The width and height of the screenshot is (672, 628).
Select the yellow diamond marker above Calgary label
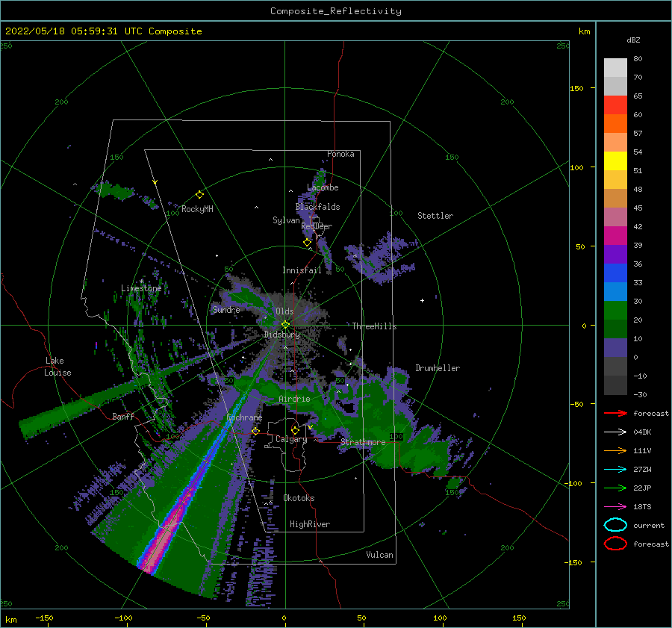point(295,430)
